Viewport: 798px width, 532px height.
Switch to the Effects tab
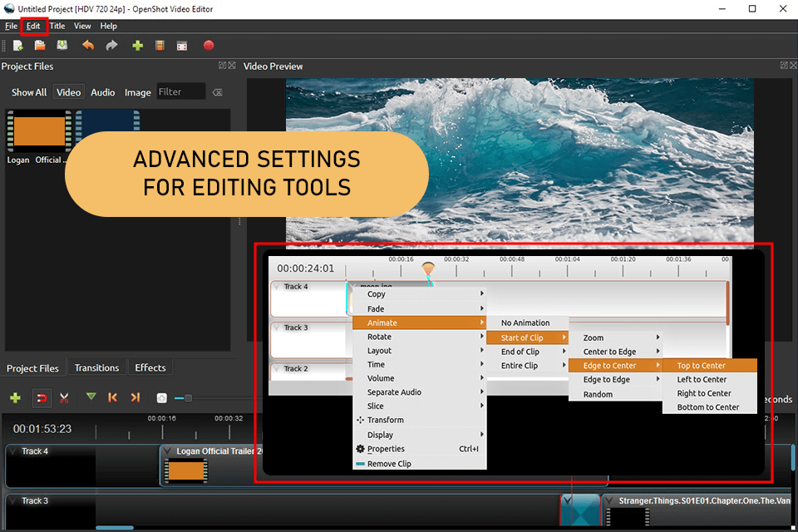click(x=150, y=367)
